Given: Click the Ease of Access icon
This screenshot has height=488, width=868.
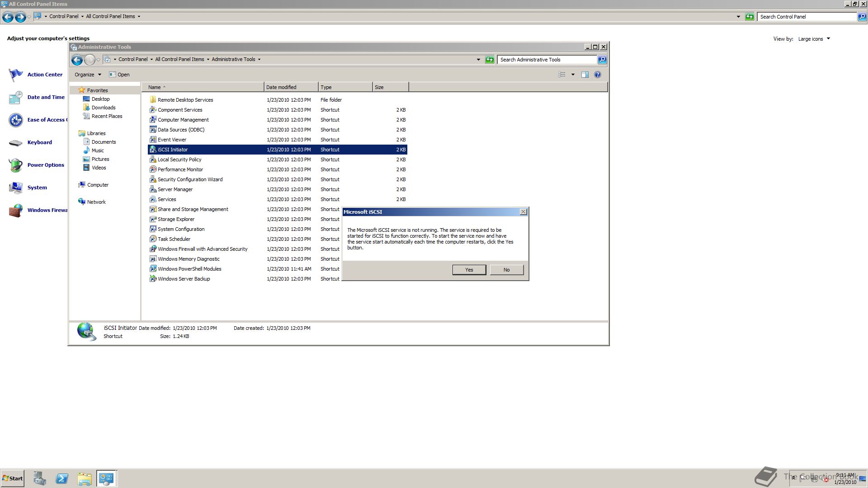Looking at the screenshot, I should click(x=16, y=120).
